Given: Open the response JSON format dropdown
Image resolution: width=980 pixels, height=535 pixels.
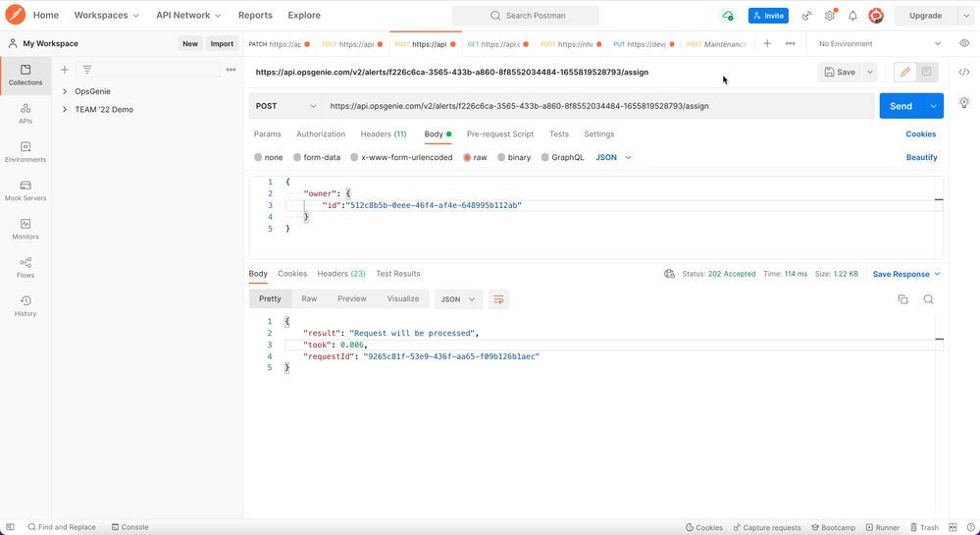Looking at the screenshot, I should click(458, 299).
